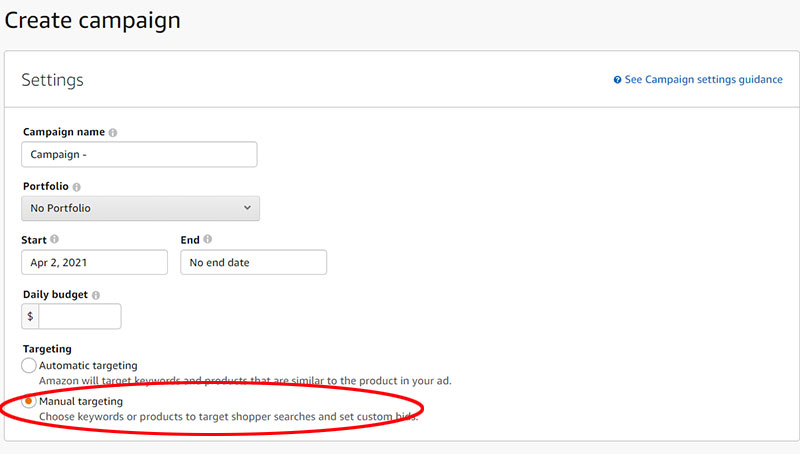This screenshot has width=800, height=454.
Task: Click the question mark guidance icon
Action: [x=617, y=80]
